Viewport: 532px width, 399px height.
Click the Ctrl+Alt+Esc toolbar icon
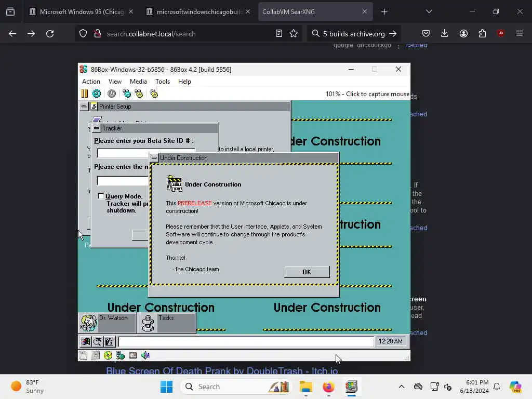coord(139,94)
